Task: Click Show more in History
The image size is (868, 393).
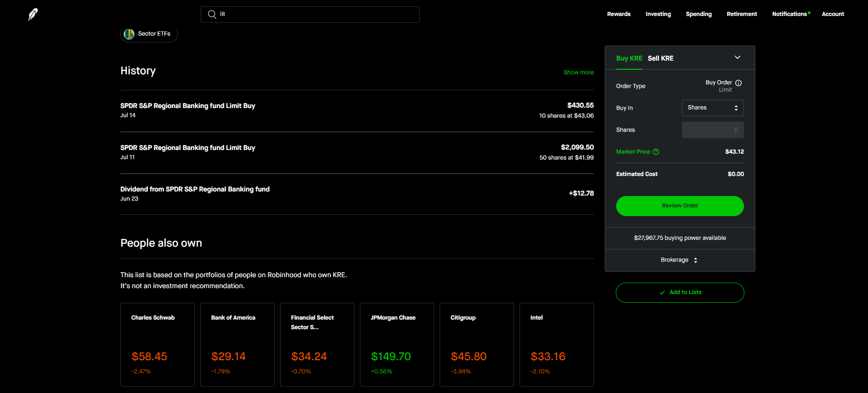Action: (x=578, y=72)
